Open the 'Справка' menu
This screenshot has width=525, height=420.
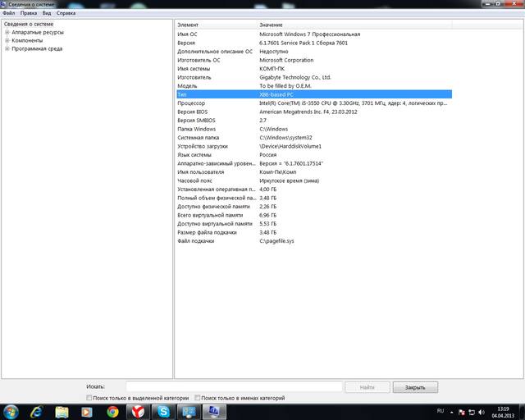66,13
